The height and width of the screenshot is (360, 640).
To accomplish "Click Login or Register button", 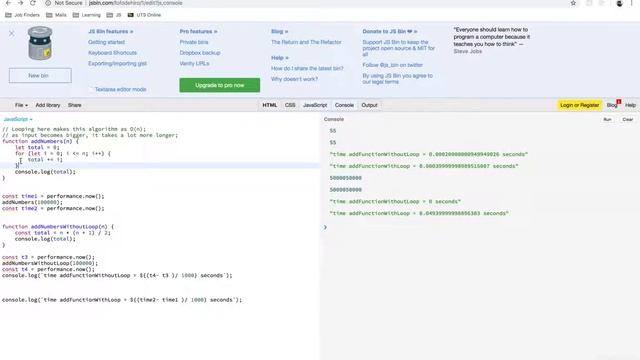I will (580, 105).
